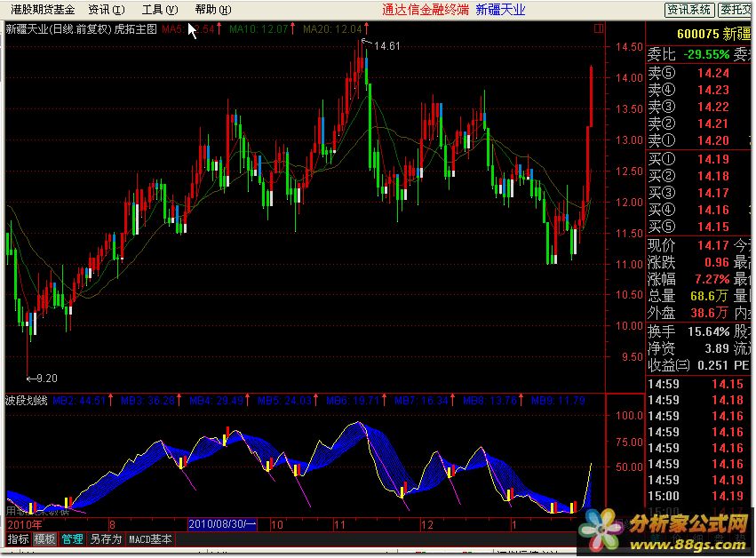Click the 波段划线 sub-indicator name
This screenshot has height=558, width=756.
[x=27, y=401]
